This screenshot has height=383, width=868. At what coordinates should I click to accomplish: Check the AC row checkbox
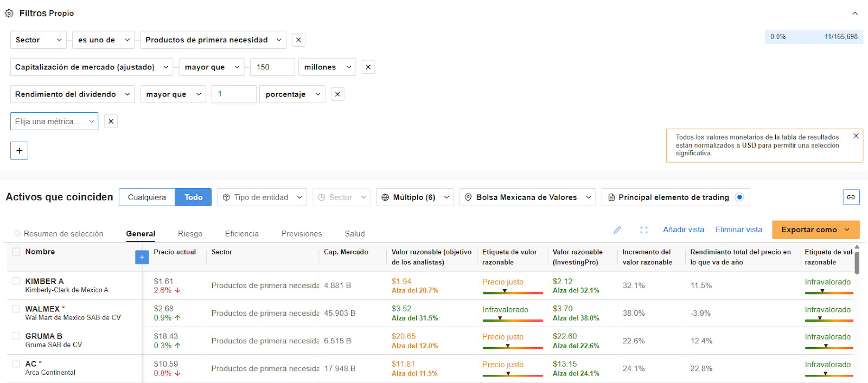point(16,363)
